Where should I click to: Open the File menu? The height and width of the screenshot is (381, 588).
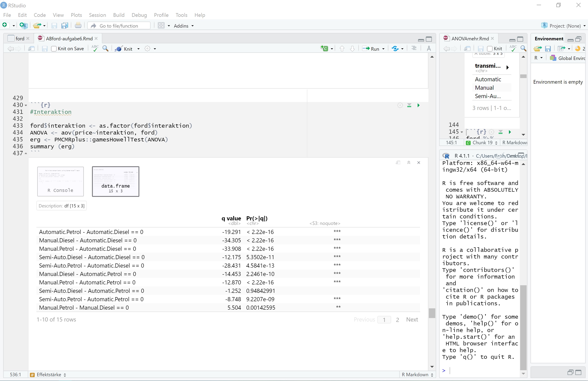pyautogui.click(x=7, y=15)
